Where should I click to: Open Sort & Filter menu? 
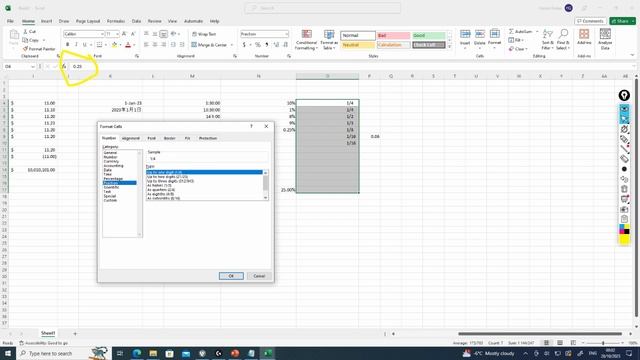click(548, 40)
